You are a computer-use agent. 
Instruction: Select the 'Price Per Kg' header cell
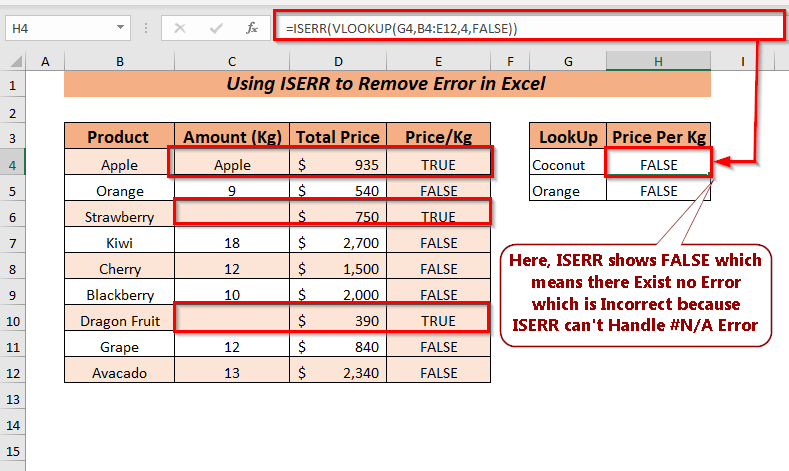pyautogui.click(x=658, y=137)
